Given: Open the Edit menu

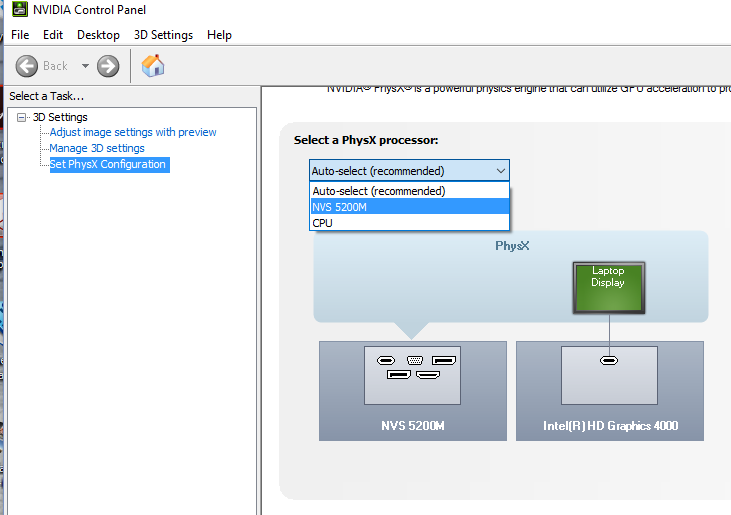Looking at the screenshot, I should (53, 35).
